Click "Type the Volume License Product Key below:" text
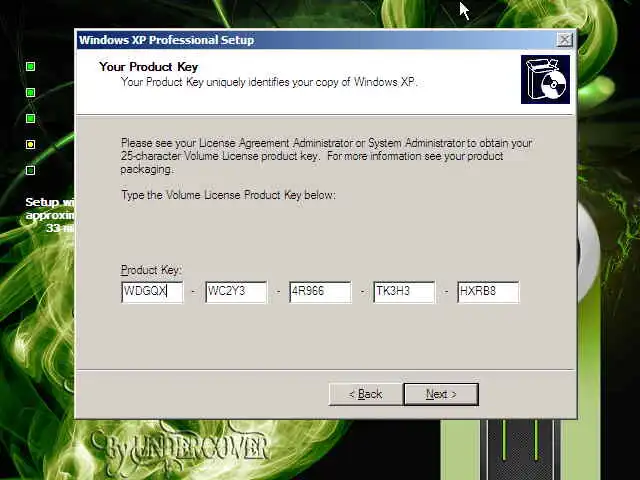Screen dimensions: 640x480 [x=229, y=195]
